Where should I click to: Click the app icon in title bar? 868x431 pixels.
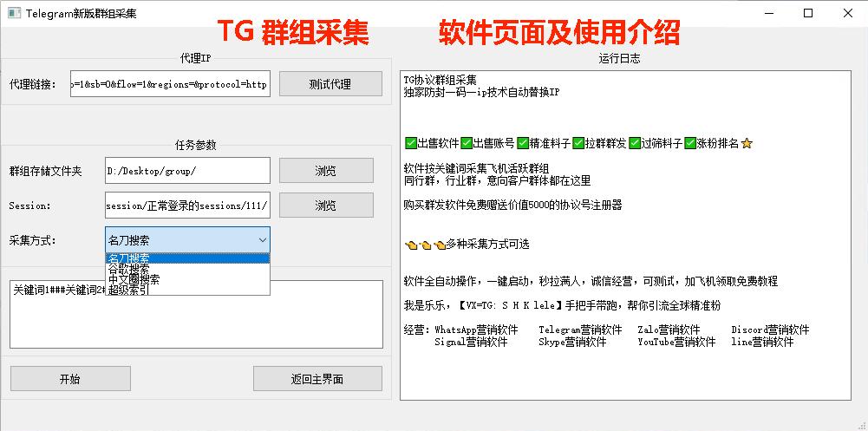click(x=15, y=14)
